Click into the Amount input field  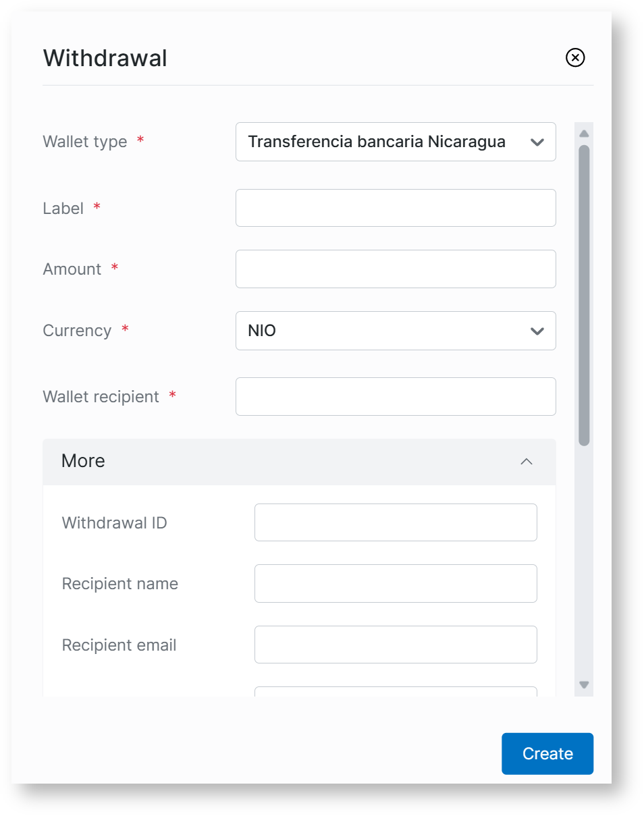tap(395, 269)
